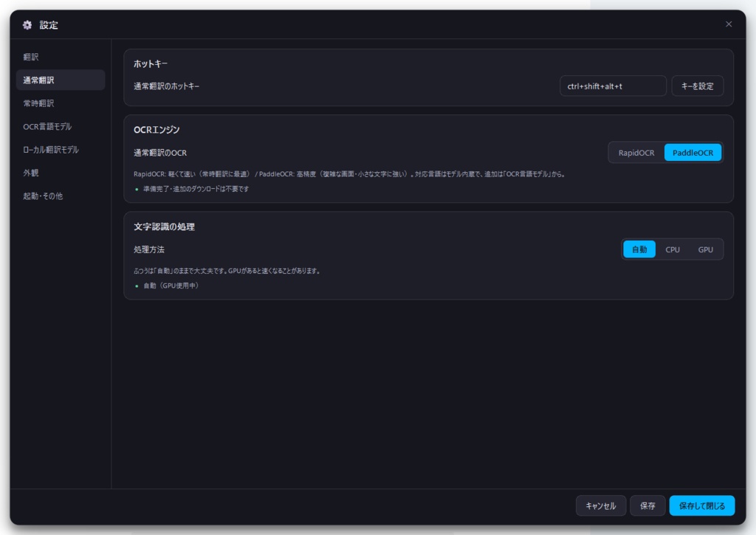Choose PaddleOCR as the OCR engine

point(693,153)
